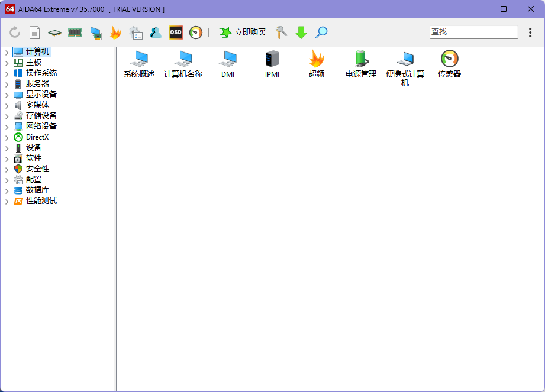Click the memory module toolbar icon
The height and width of the screenshot is (392, 545).
pos(75,33)
